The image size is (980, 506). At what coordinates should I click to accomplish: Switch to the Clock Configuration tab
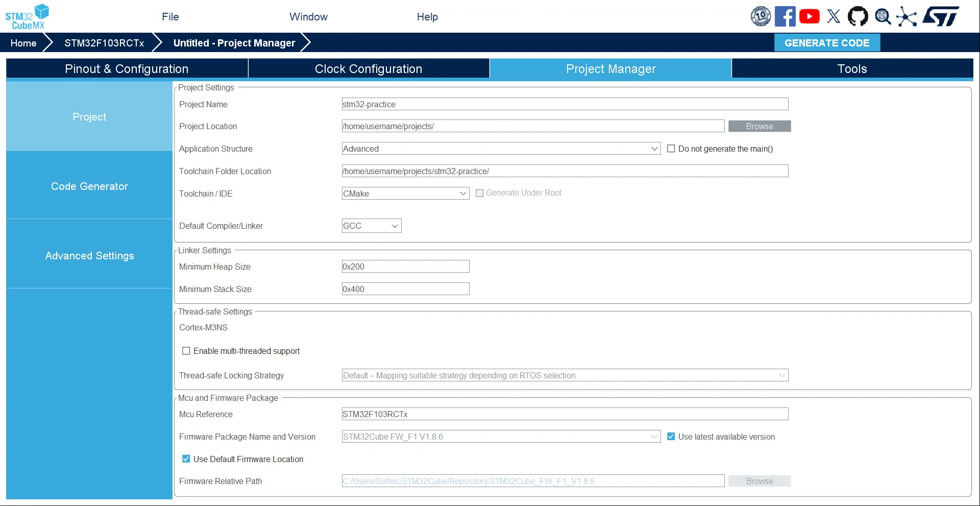tap(368, 68)
